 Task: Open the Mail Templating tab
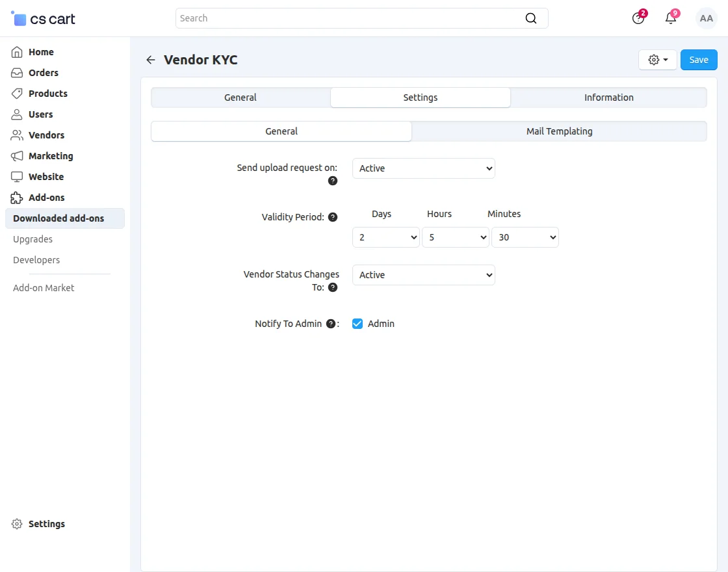click(x=559, y=131)
